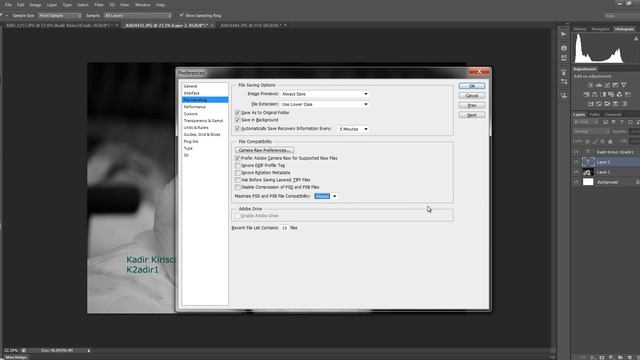Open the Sample All Layers dropdown
This screenshot has height=360, width=640.
pyautogui.click(x=138, y=16)
